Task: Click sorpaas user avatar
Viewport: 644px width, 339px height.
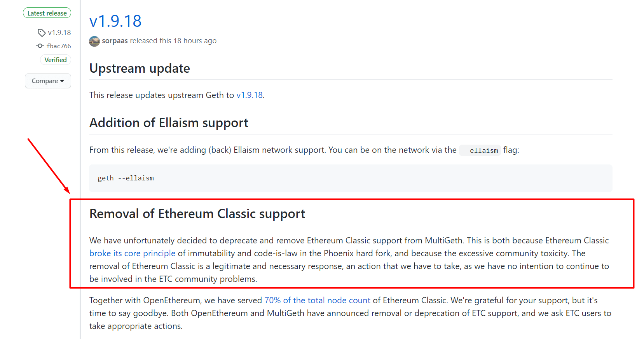Action: [94, 41]
